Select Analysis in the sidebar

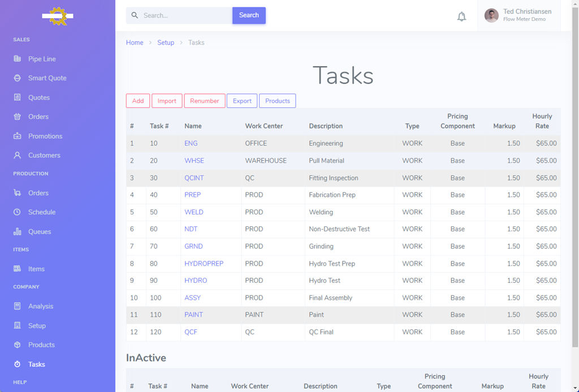click(41, 307)
